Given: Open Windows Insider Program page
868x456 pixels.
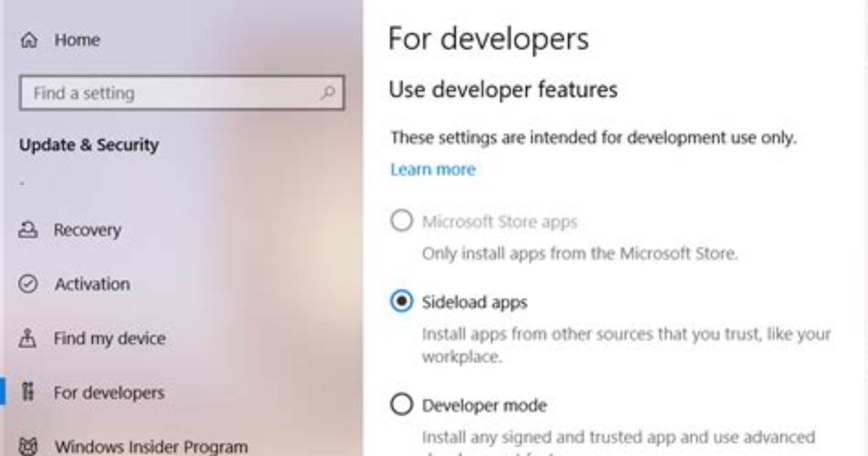Looking at the screenshot, I should pyautogui.click(x=150, y=447).
